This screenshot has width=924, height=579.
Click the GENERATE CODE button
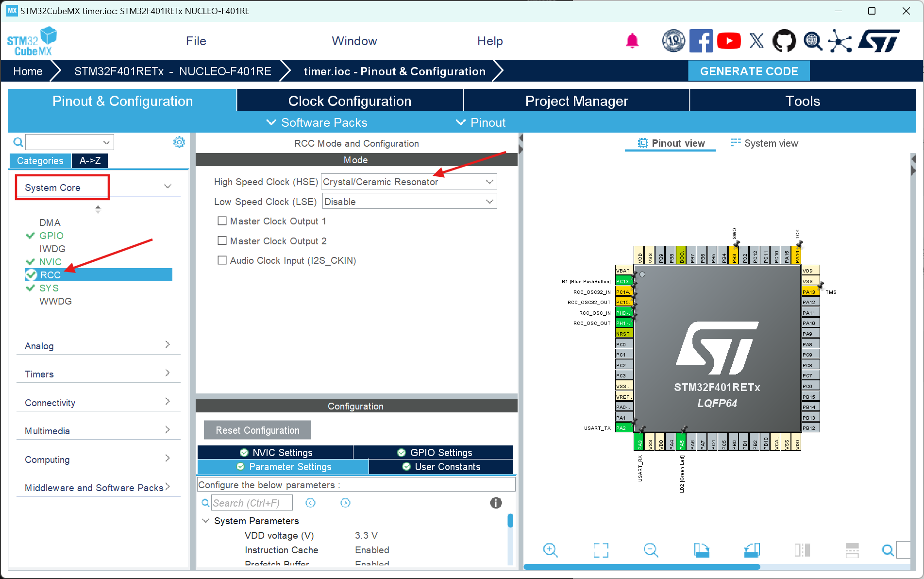click(x=749, y=71)
